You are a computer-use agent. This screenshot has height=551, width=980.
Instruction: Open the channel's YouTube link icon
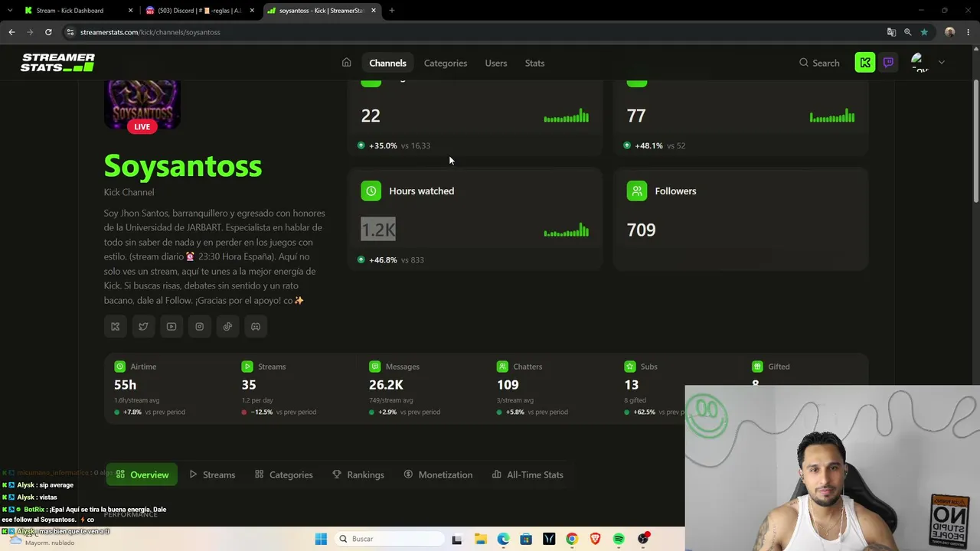click(171, 327)
